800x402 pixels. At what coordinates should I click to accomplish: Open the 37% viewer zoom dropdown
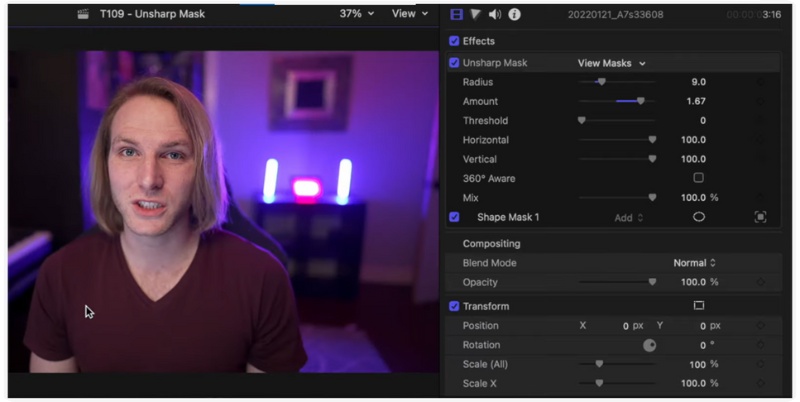click(x=357, y=14)
